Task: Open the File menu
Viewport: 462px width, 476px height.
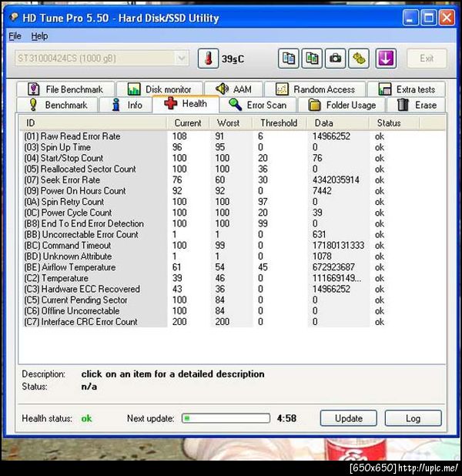Action: pos(15,36)
